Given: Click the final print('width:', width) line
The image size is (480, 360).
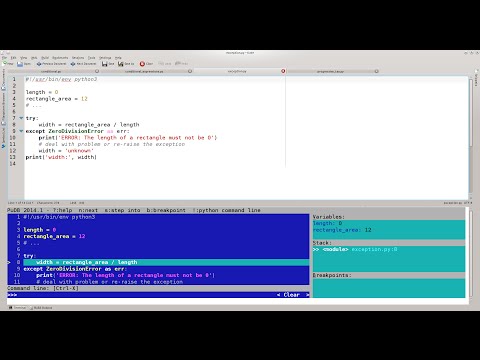Looking at the screenshot, I should (61, 157).
